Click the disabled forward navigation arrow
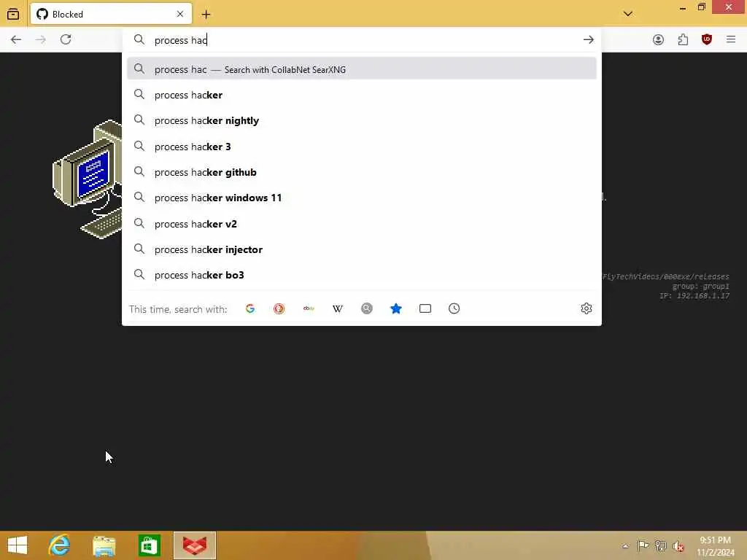Screen dimensions: 747x560 click(41, 39)
